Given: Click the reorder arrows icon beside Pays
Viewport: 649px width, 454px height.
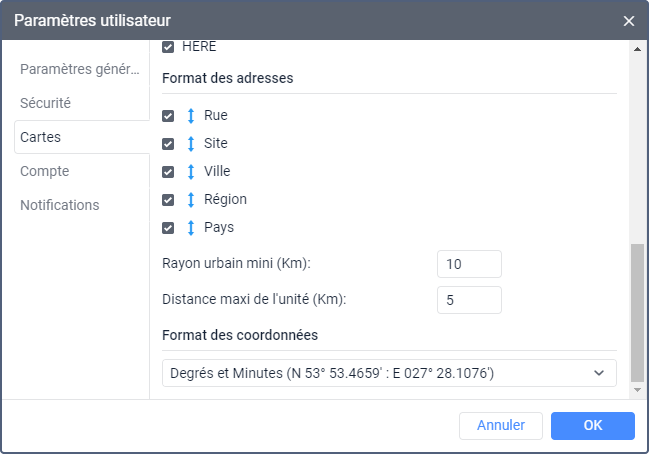Looking at the screenshot, I should point(191,228).
